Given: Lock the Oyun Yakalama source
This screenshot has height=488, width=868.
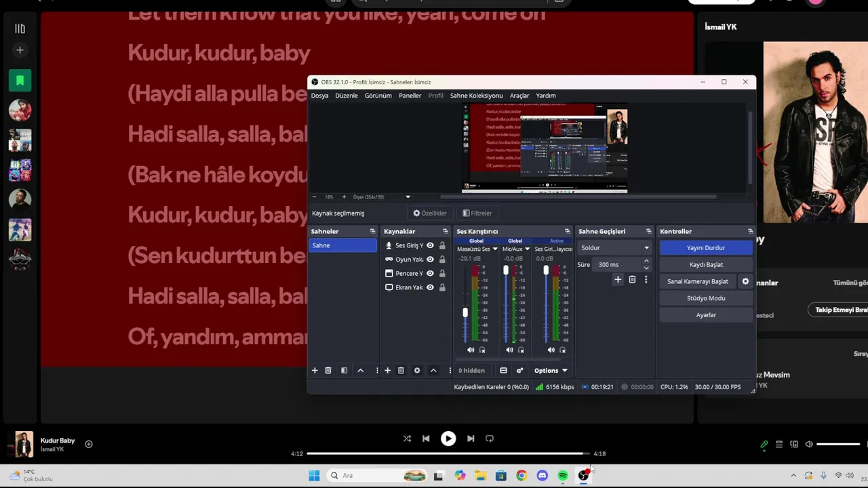Looking at the screenshot, I should click(x=442, y=260).
